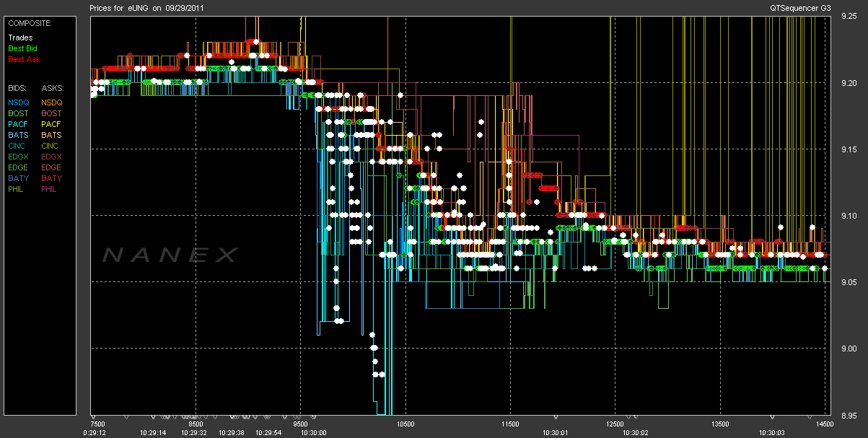The width and height of the screenshot is (868, 438).
Task: Click NSDQ in the ASKS column
Action: (52, 102)
